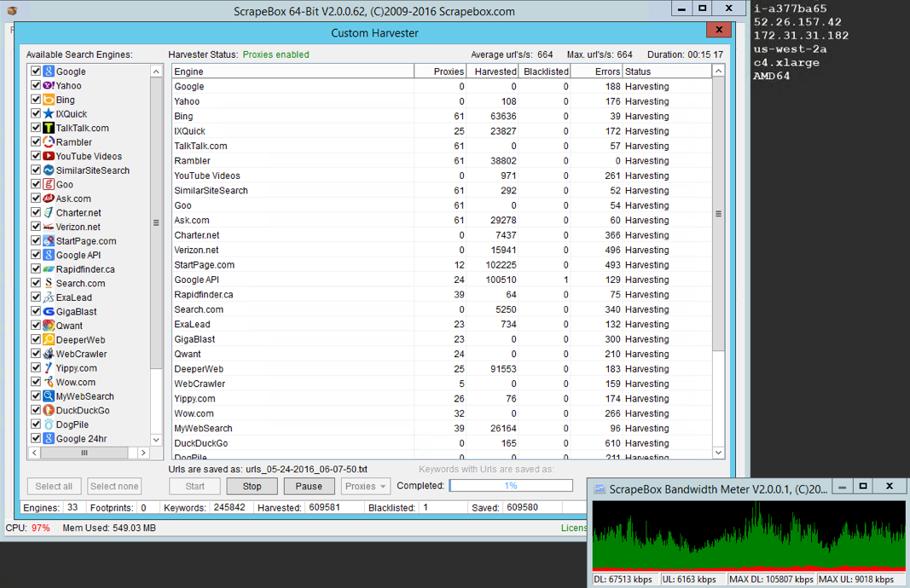Screen dimensions: 910x588
Task: Click the Qwant engine icon
Action: click(49, 326)
